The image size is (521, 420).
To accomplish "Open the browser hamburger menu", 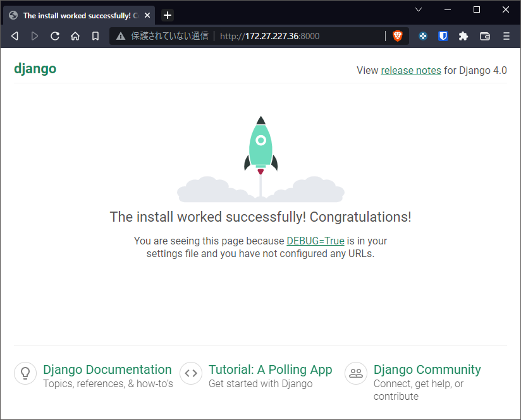I will (506, 36).
